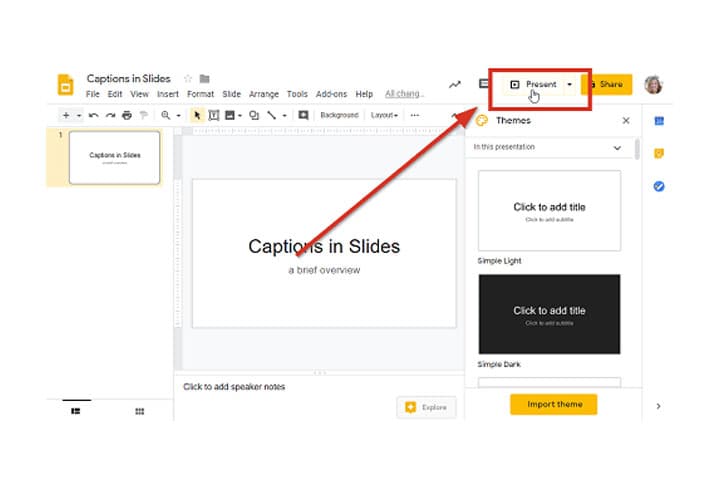Viewport: 720px width, 500px height.
Task: Click the yellow Share button
Action: tap(607, 84)
